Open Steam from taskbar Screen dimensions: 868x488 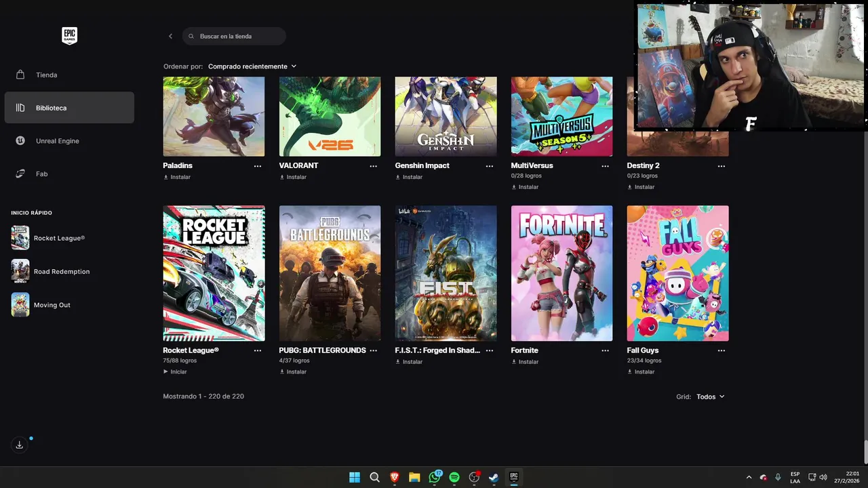[x=494, y=477]
